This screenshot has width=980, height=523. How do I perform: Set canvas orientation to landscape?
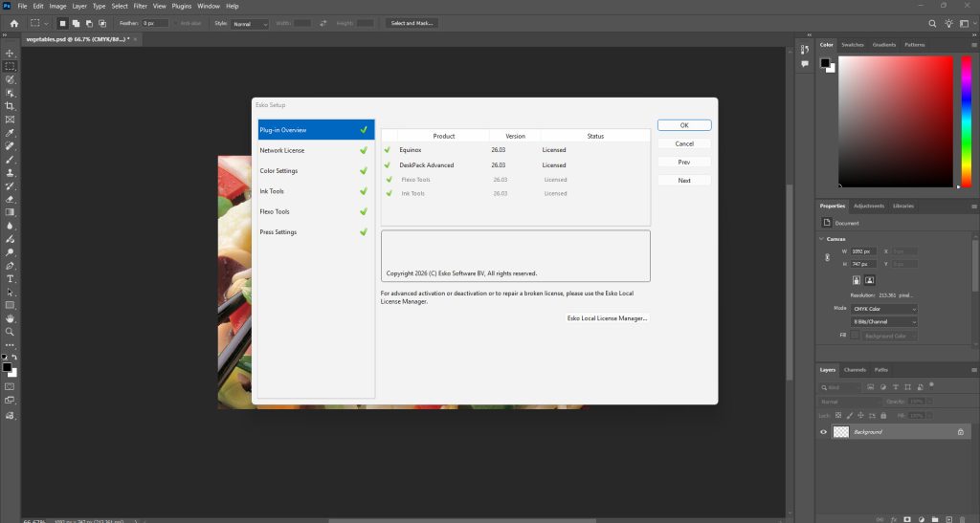point(869,280)
